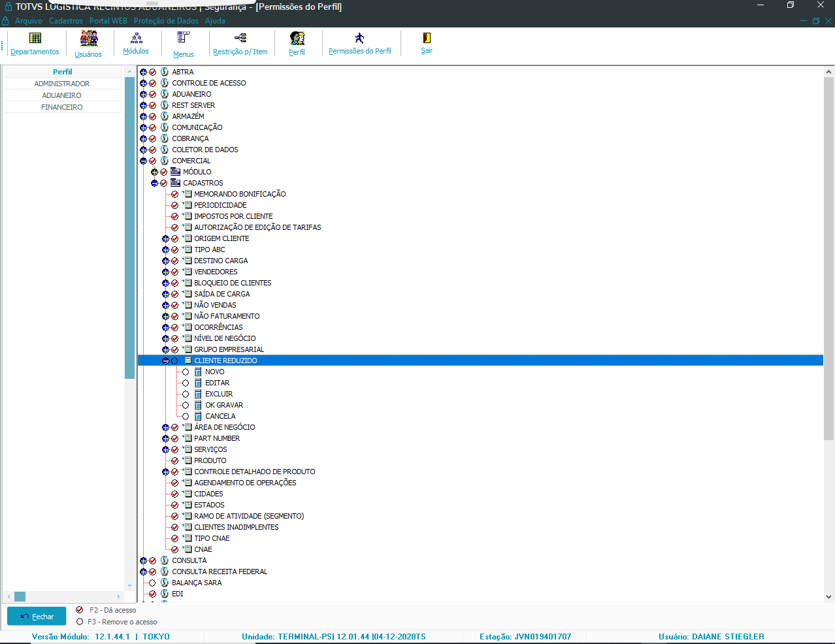Image resolution: width=835 pixels, height=644 pixels.
Task: Toggle access circle for EXCLUIR
Action: (186, 394)
